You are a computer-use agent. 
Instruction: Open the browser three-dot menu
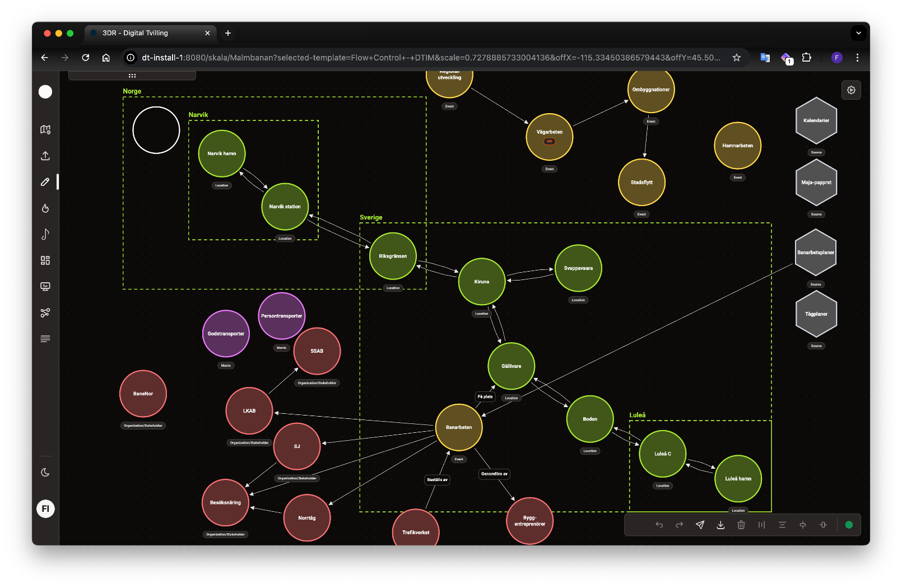click(858, 57)
